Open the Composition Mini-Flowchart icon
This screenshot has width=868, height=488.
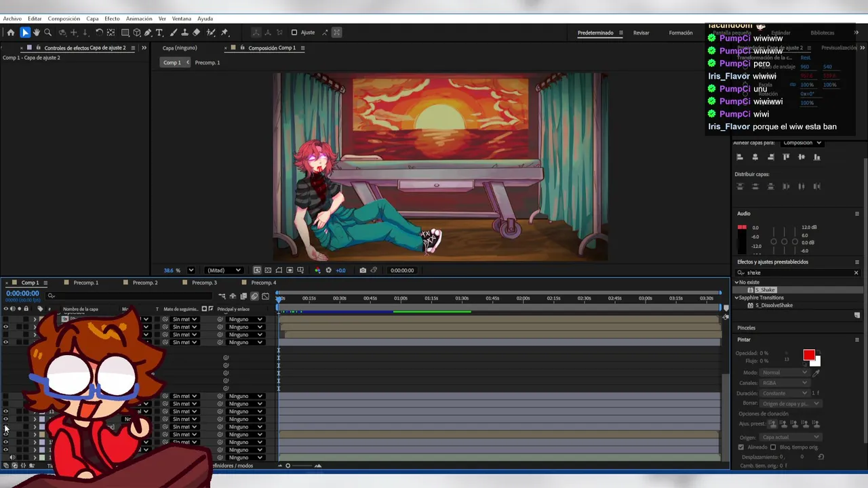222,296
